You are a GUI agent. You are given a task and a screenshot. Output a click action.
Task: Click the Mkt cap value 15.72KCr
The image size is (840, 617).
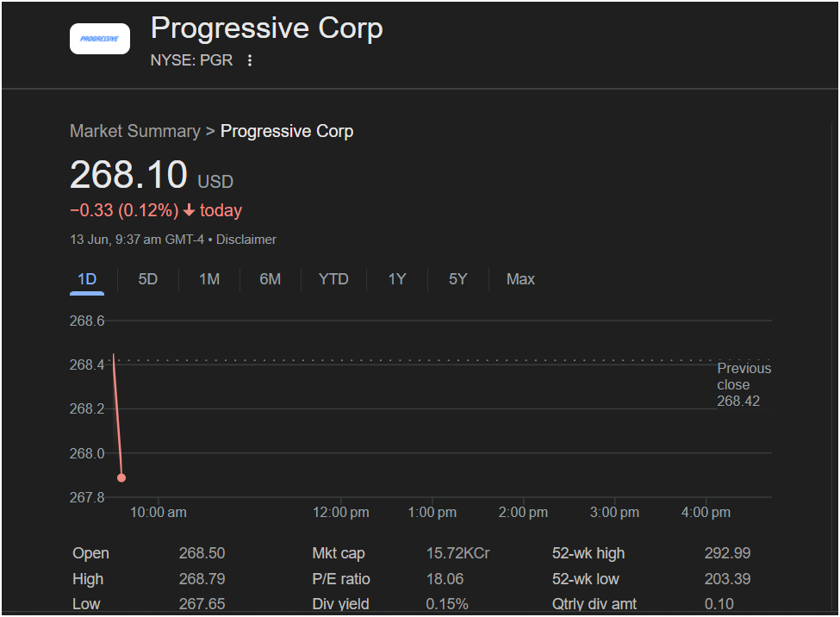tap(457, 553)
